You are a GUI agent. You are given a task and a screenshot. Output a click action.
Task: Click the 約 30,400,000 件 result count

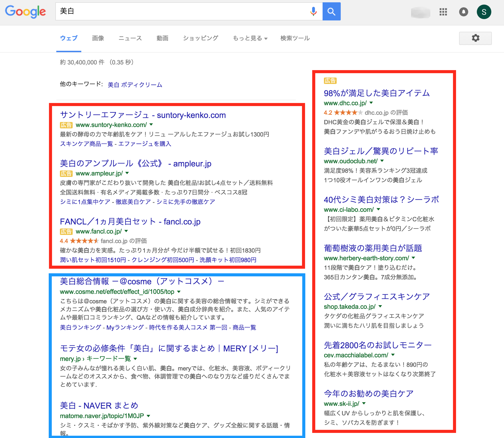click(82, 62)
